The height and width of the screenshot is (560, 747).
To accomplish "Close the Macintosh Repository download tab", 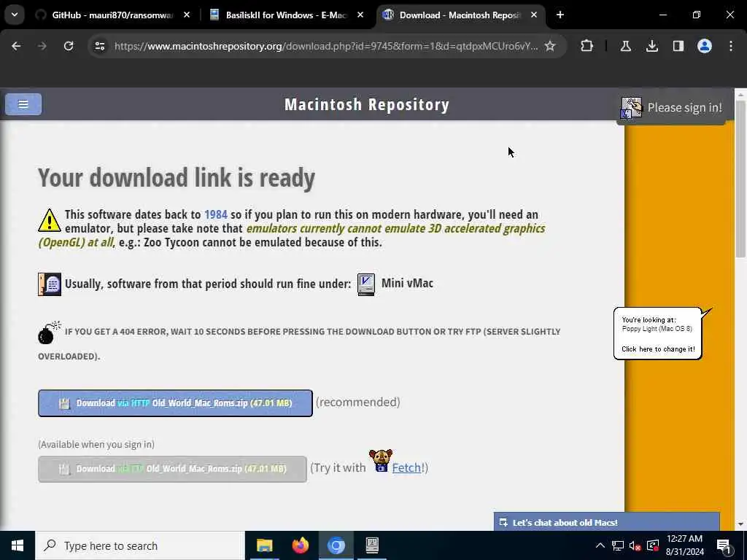I will (x=534, y=15).
